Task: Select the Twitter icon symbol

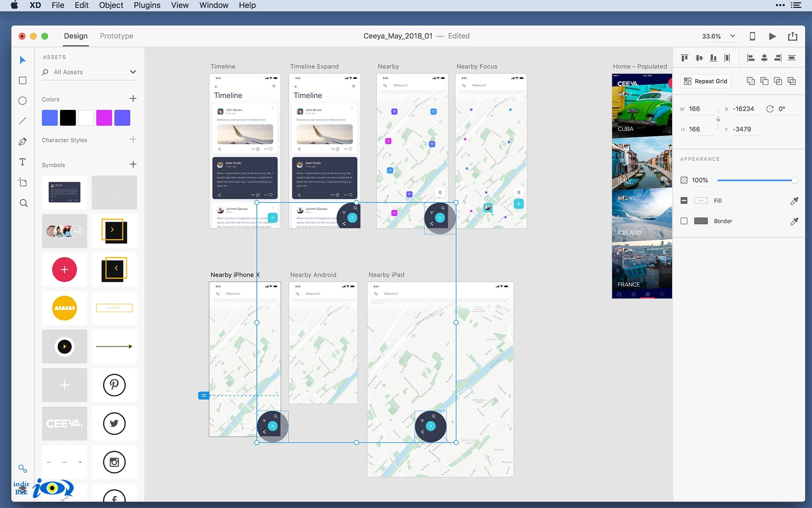Action: [x=114, y=424]
